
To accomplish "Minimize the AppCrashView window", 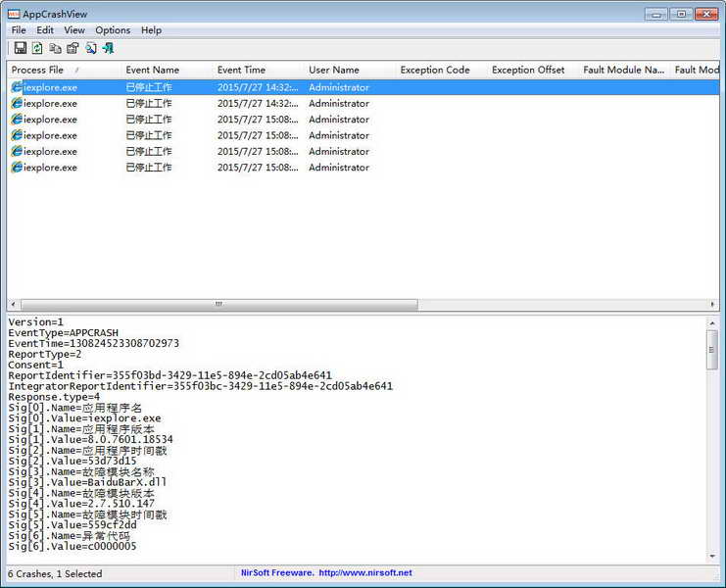I will 656,15.
